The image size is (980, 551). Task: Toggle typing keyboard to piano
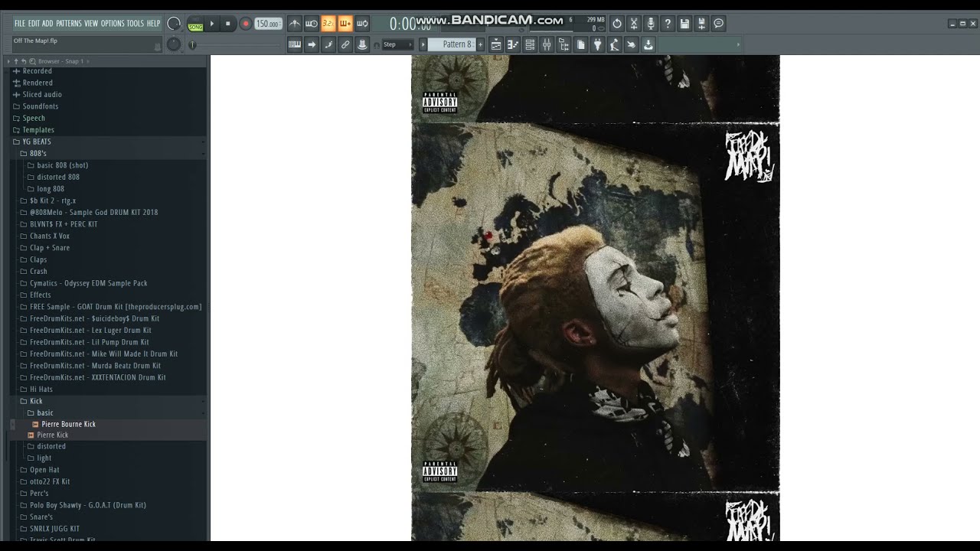click(295, 44)
